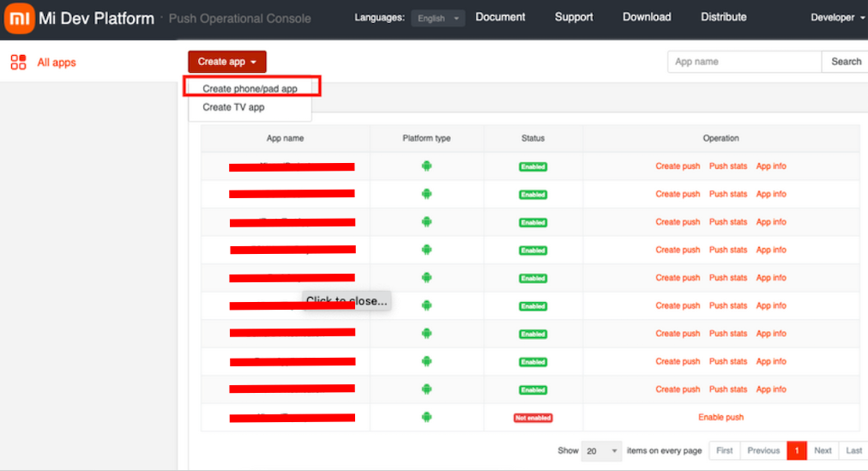The height and width of the screenshot is (471, 868).
Task: Click the Previous page button
Action: pyautogui.click(x=763, y=450)
